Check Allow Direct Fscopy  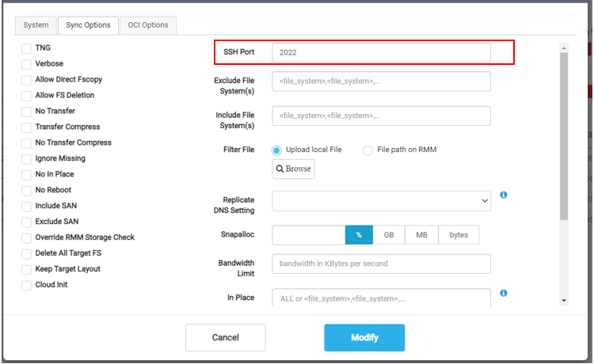tap(26, 80)
